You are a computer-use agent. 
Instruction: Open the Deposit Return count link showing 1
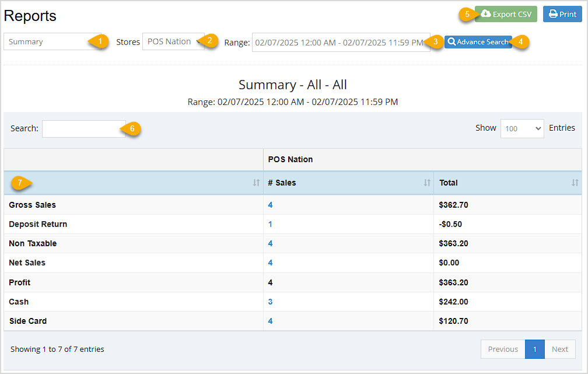269,224
